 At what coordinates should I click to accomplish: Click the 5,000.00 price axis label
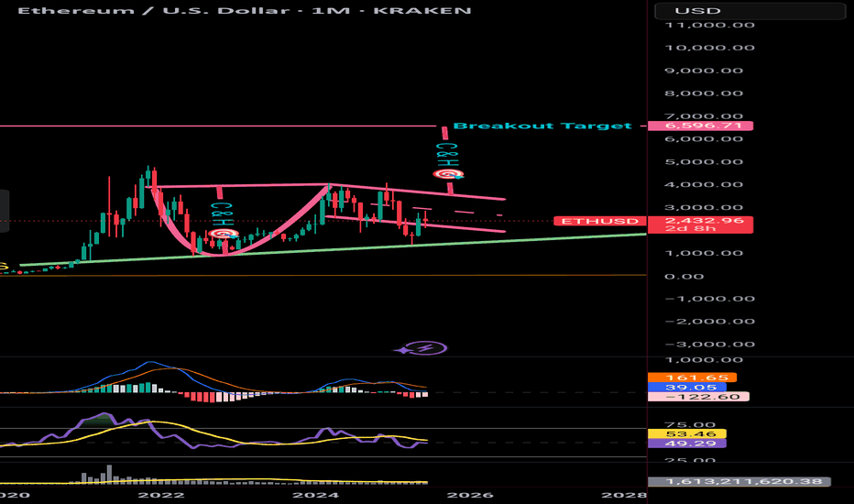[x=705, y=162]
